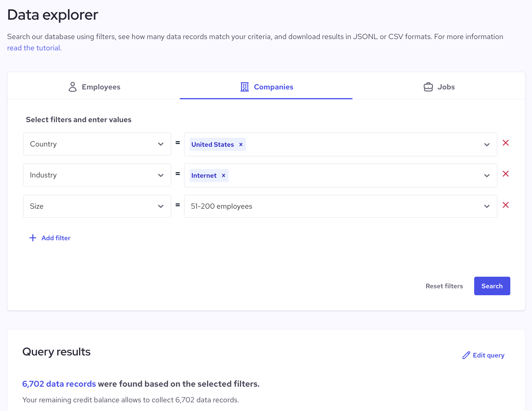Click the Data explorer heading

(x=53, y=15)
